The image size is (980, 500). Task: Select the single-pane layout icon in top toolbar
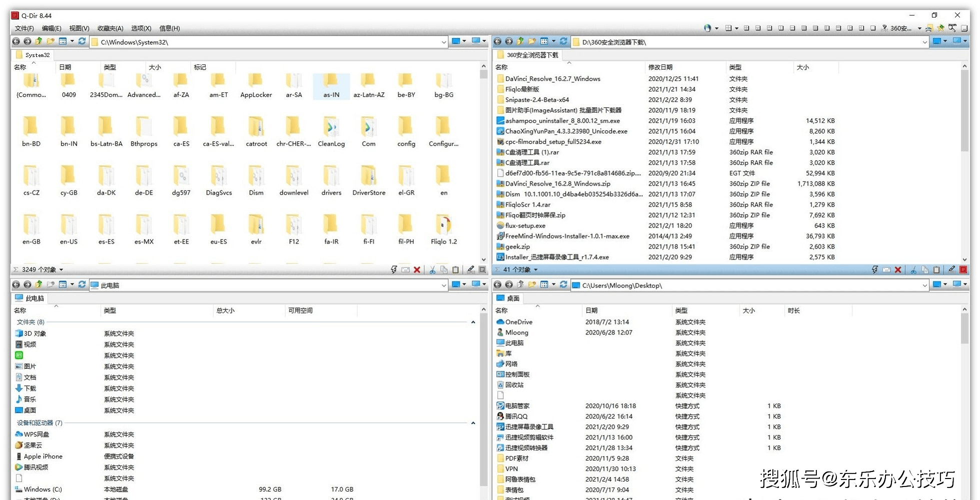873,28
